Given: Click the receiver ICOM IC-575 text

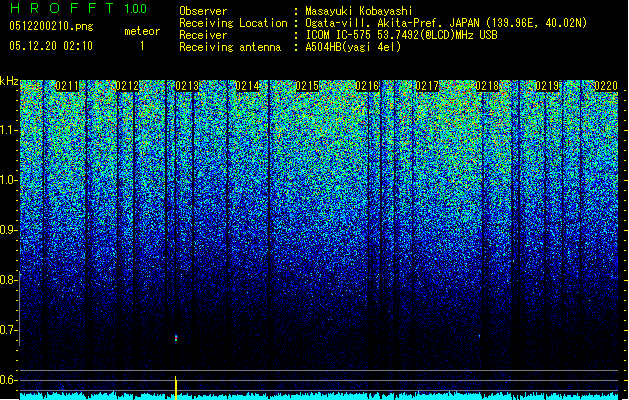Looking at the screenshot, I should (338, 35).
